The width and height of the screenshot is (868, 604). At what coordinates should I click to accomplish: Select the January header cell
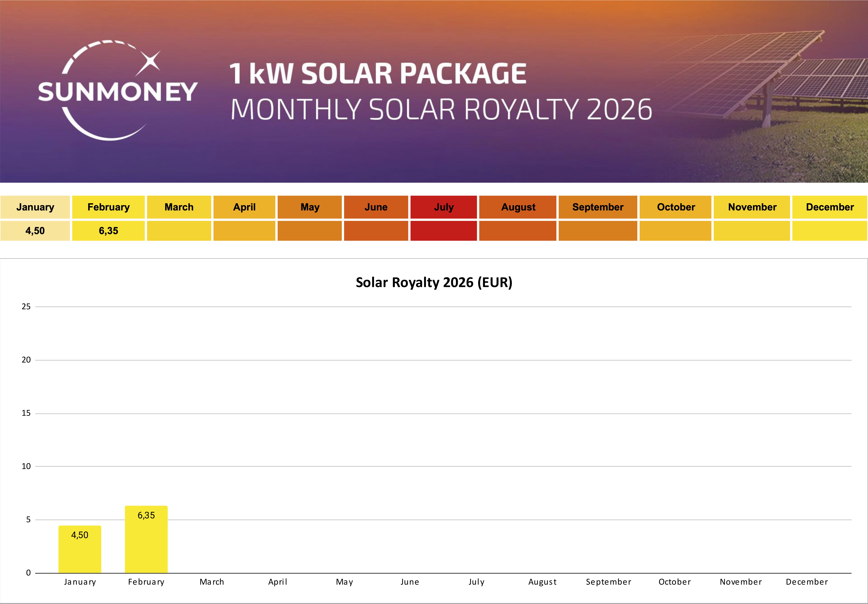[35, 207]
